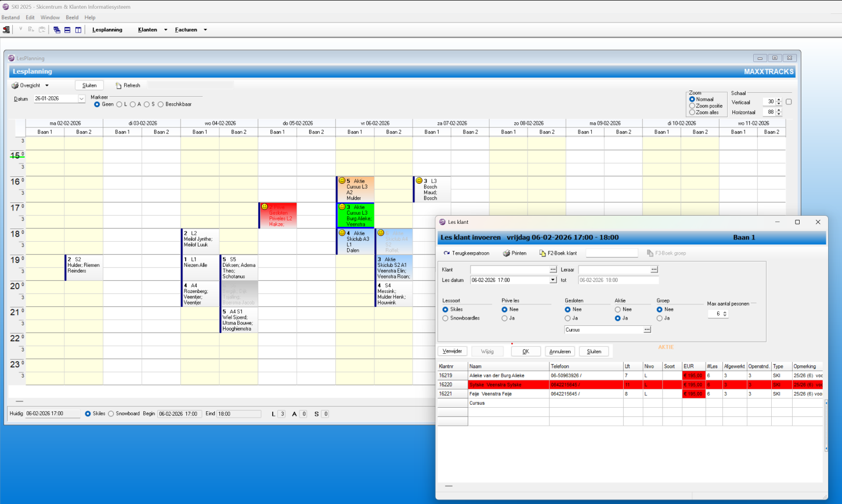
Task: Open the Datum dropdown in Lesplanning
Action: (x=81, y=99)
